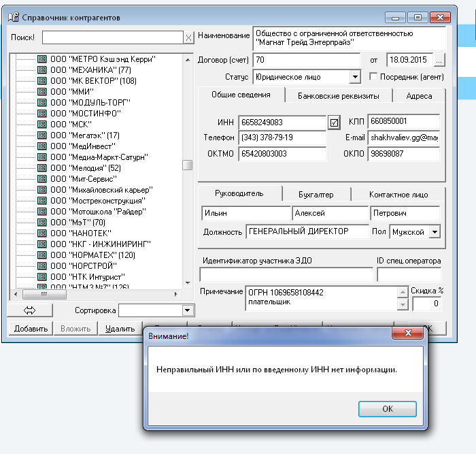
Task: Click the double-arrow button left of Сортировка
Action: pyautogui.click(x=30, y=310)
